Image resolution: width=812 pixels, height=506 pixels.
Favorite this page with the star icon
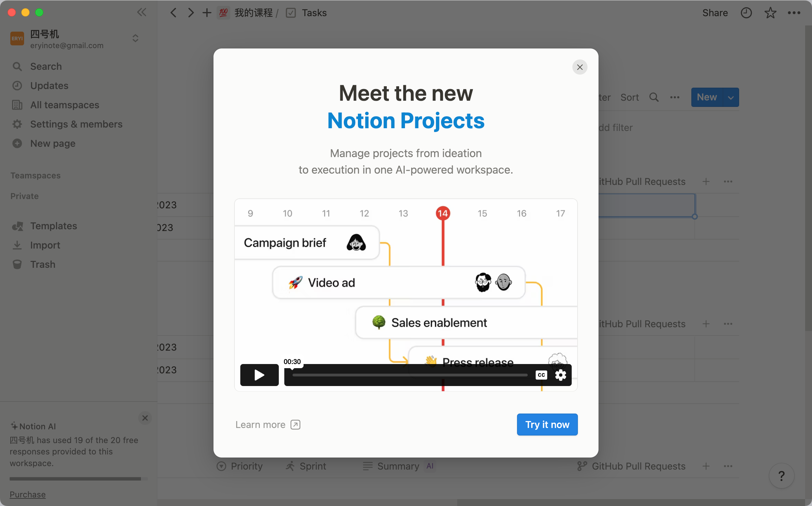[x=770, y=13]
